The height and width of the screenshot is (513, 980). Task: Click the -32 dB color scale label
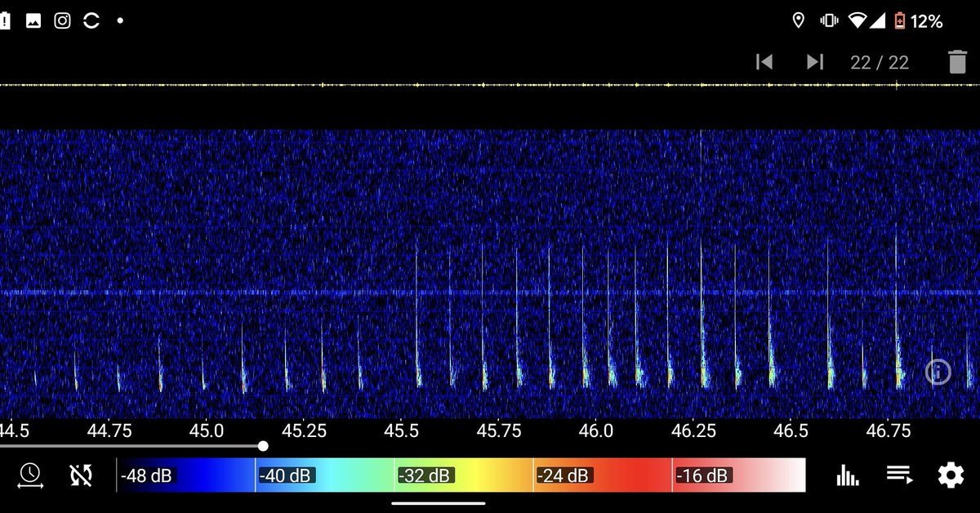pyautogui.click(x=425, y=475)
